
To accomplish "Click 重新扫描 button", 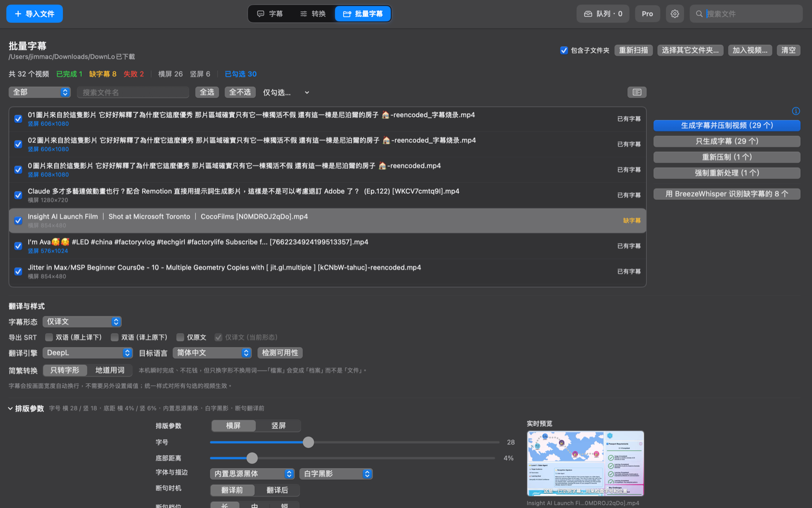I will click(633, 50).
